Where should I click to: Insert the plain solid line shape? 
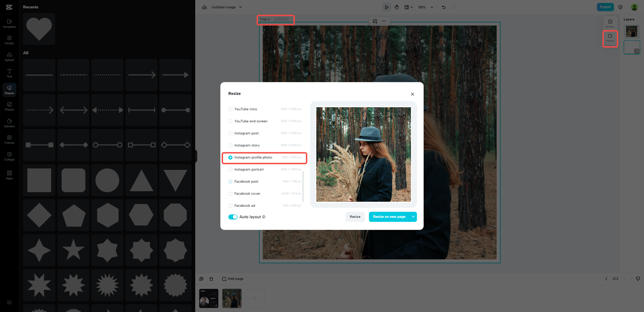[39, 75]
